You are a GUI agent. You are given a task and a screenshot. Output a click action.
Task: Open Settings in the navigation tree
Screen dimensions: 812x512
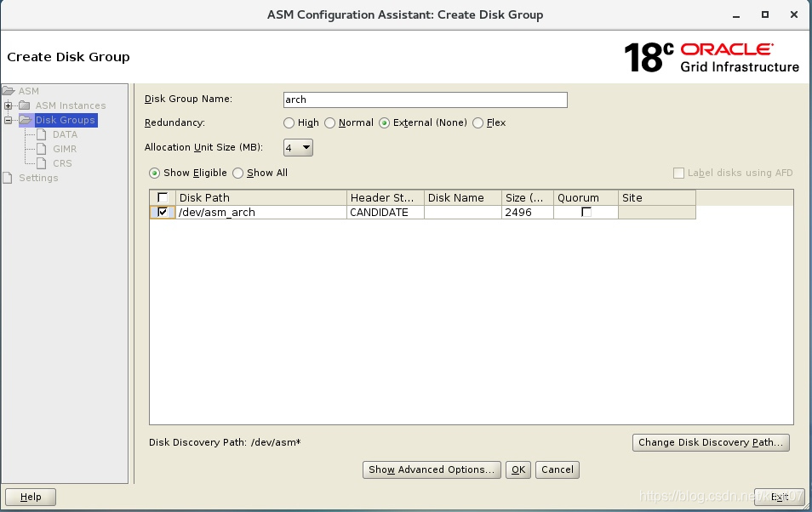(x=38, y=178)
